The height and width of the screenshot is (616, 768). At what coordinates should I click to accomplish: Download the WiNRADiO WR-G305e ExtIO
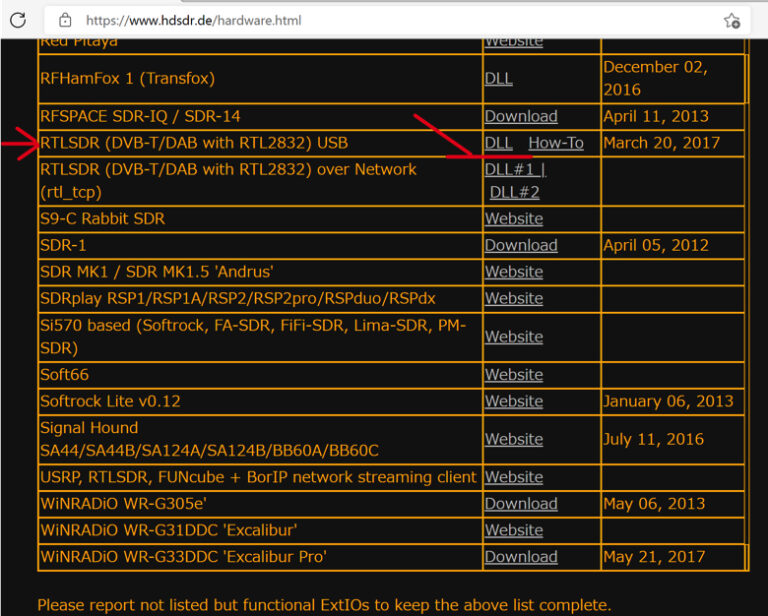[x=520, y=504]
